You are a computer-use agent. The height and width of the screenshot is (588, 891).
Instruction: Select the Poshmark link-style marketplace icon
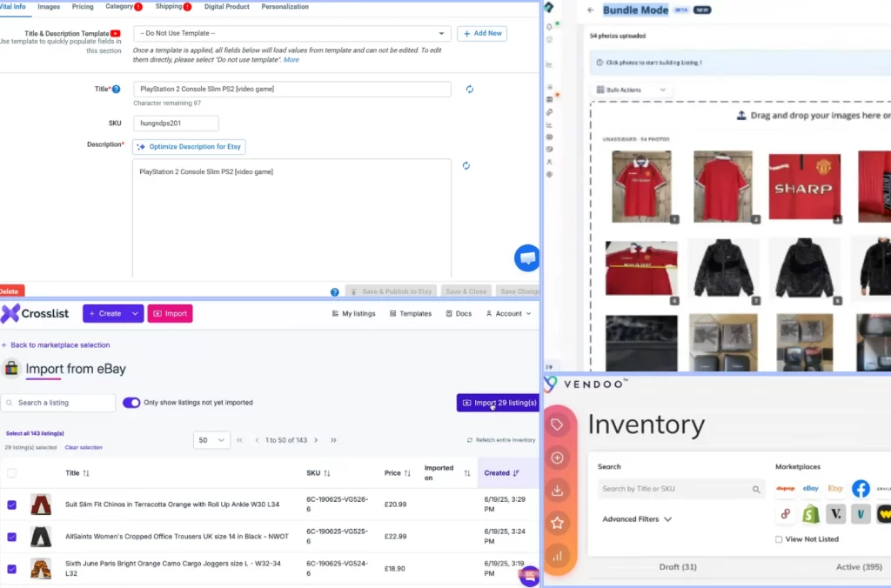[x=786, y=514]
